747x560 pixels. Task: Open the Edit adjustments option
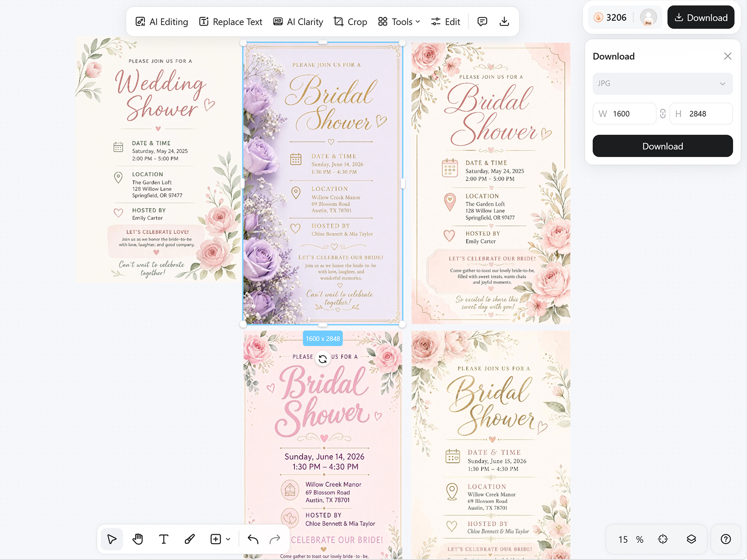click(446, 22)
